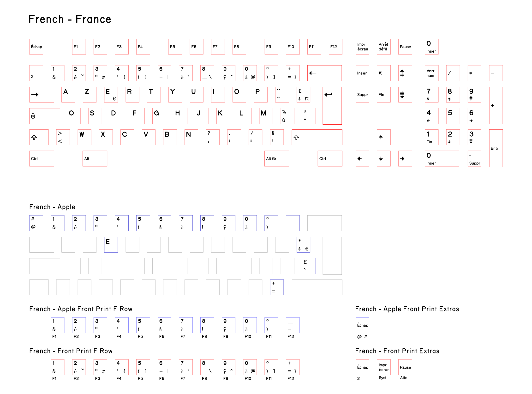The image size is (532, 394).
Task: Click the E key with the euro sign
Action: coord(111,95)
